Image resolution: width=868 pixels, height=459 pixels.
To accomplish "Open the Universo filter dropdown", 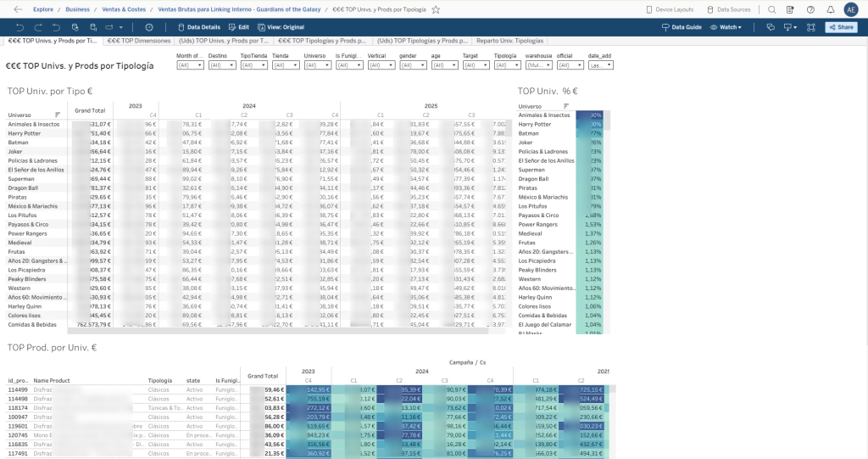I will pos(318,65).
